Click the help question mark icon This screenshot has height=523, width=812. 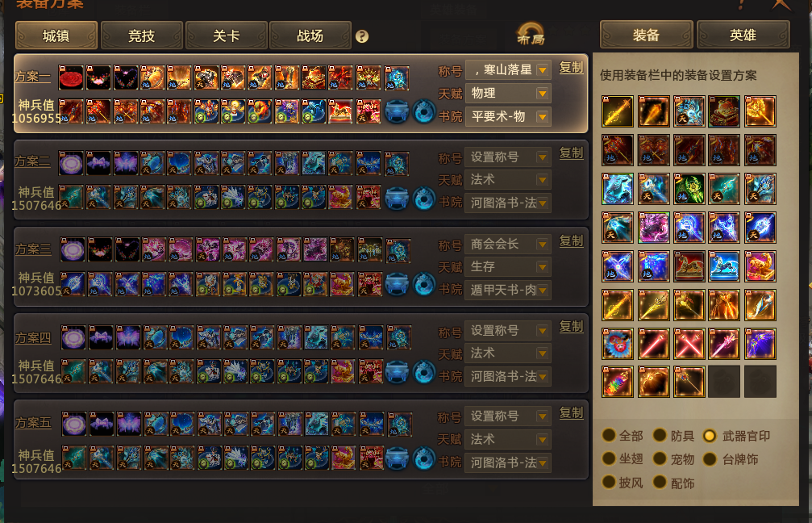click(x=362, y=36)
